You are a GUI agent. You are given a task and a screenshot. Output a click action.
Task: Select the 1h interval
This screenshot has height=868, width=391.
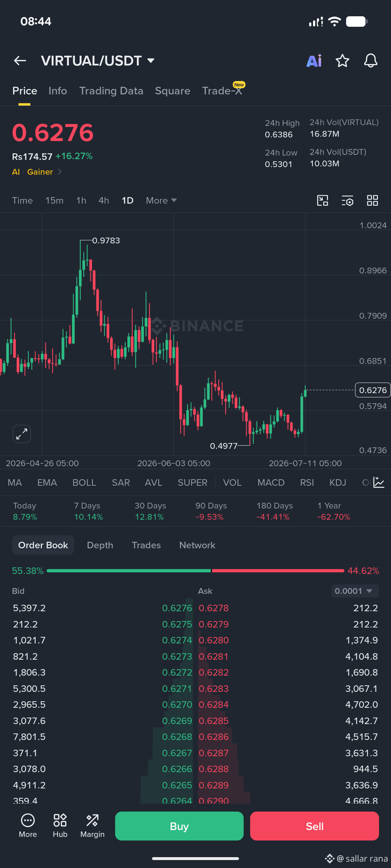pos(81,200)
